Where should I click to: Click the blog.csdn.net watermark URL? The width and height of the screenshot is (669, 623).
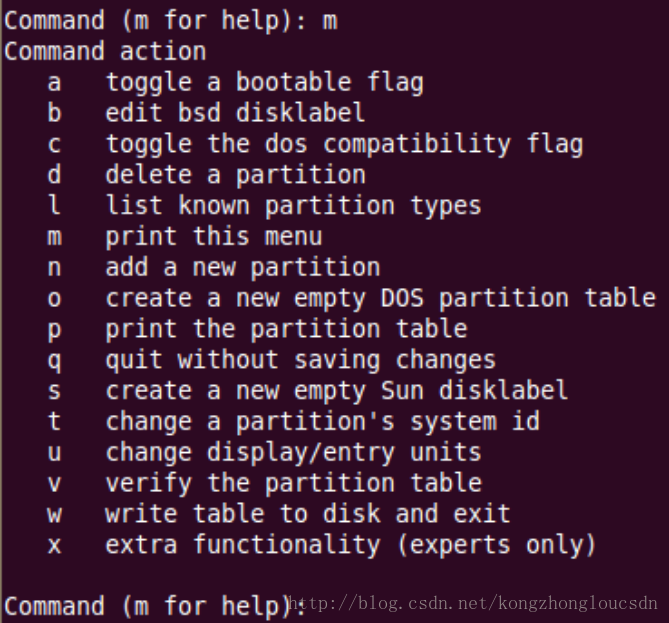coord(473,603)
